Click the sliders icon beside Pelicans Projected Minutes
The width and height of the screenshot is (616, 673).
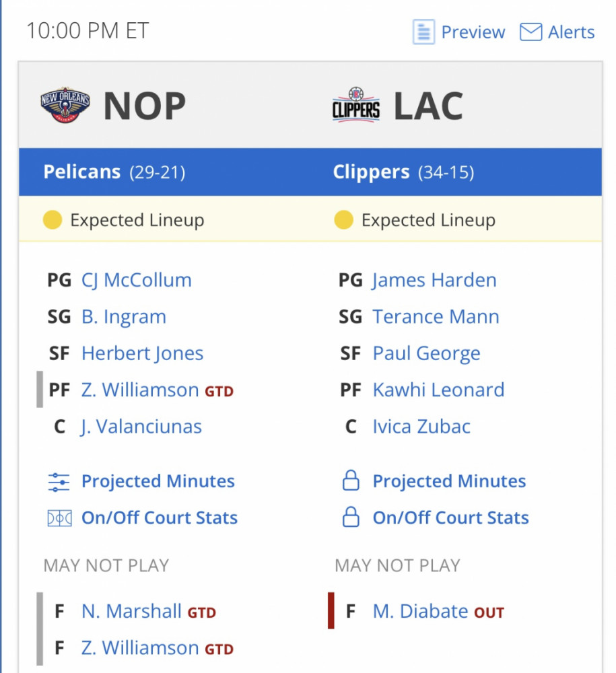(59, 482)
